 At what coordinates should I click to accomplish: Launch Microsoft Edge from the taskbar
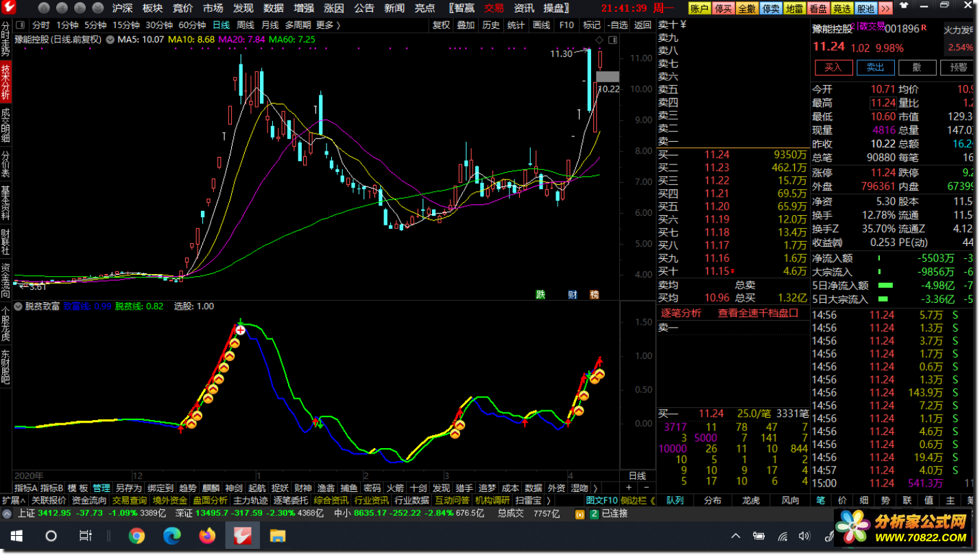point(172,536)
